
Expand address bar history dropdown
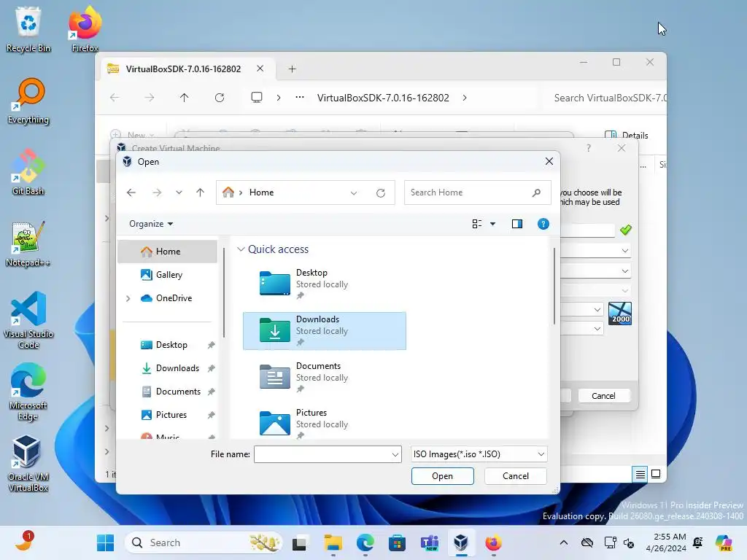(x=354, y=192)
